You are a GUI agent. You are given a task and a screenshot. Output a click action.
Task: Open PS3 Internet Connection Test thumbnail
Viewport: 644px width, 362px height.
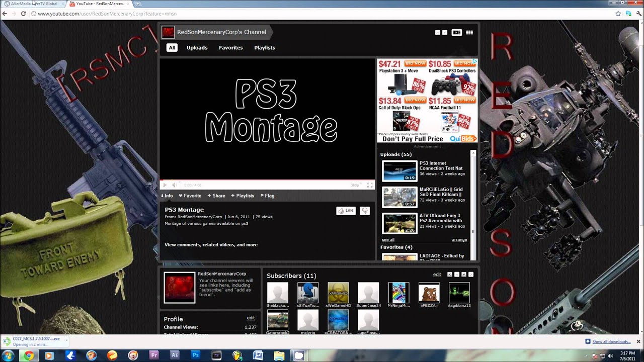pos(399,171)
